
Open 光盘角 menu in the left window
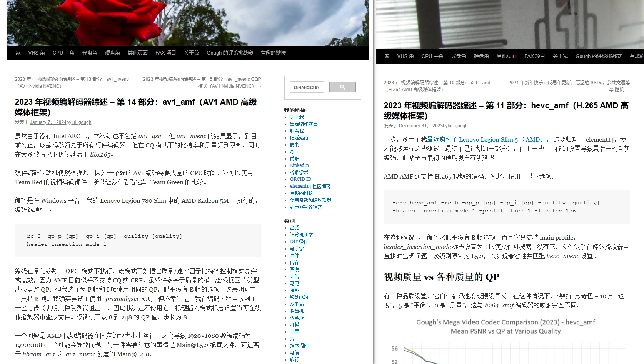90,53
